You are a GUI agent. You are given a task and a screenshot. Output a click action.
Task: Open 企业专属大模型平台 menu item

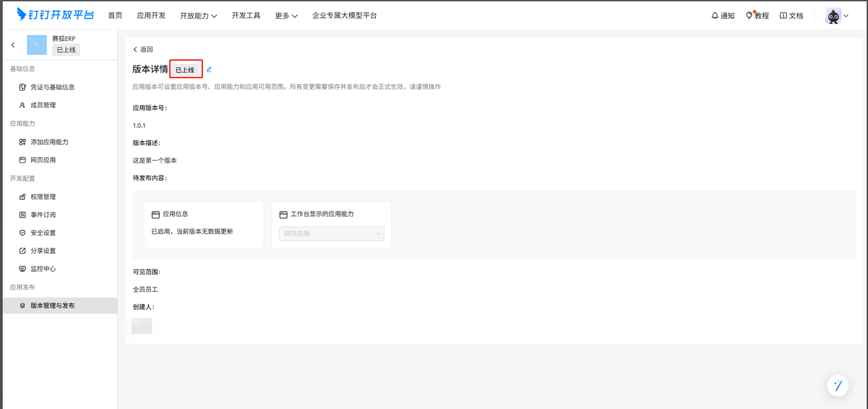(344, 16)
